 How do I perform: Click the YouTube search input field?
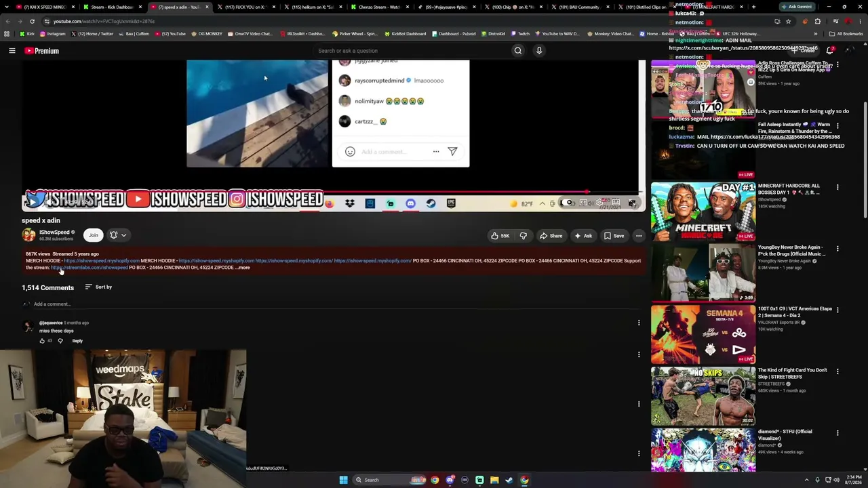(x=412, y=51)
